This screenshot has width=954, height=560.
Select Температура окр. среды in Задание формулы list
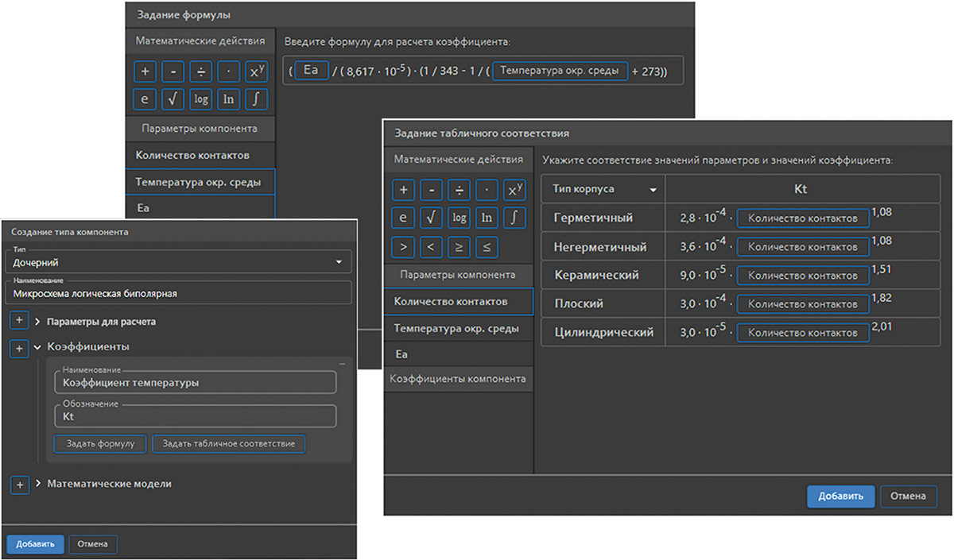[198, 182]
